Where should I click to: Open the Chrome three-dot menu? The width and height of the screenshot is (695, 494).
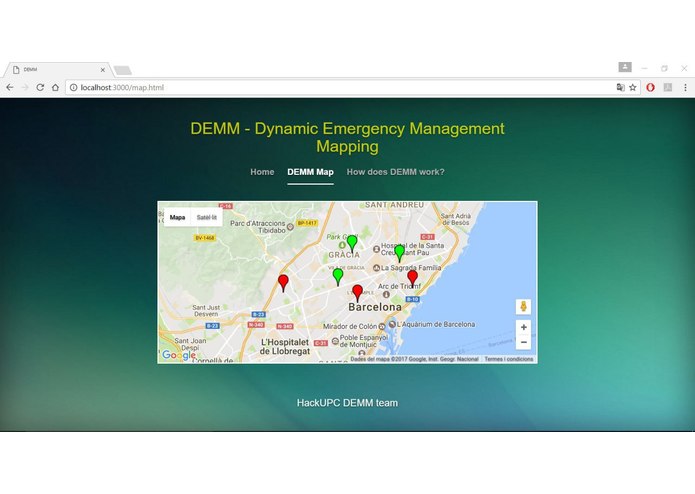685,88
